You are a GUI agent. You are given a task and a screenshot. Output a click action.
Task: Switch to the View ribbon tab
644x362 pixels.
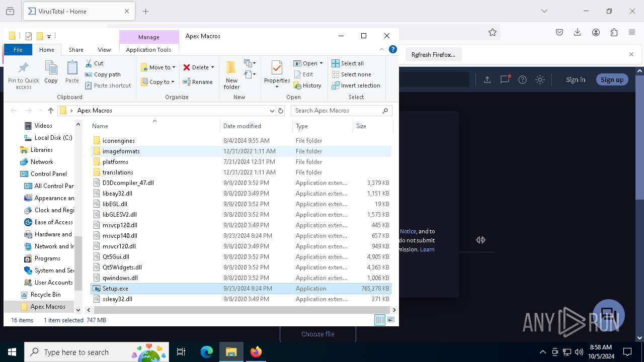point(104,50)
